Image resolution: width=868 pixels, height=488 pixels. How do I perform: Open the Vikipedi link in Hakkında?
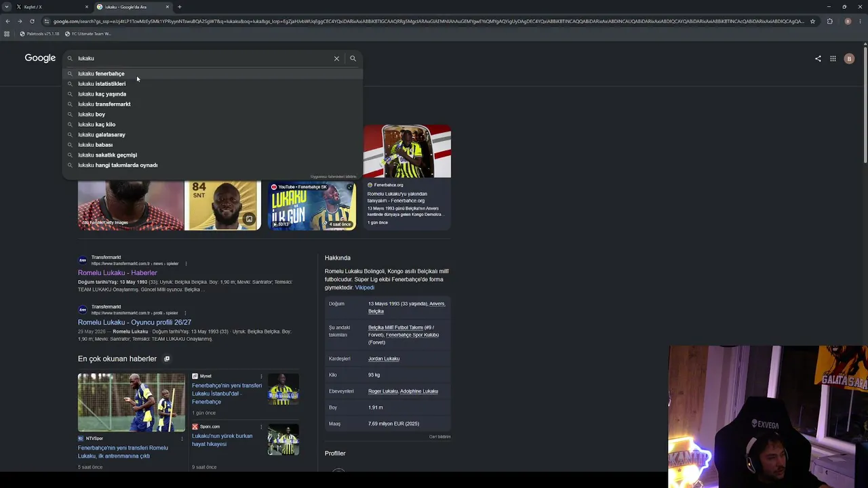(364, 287)
